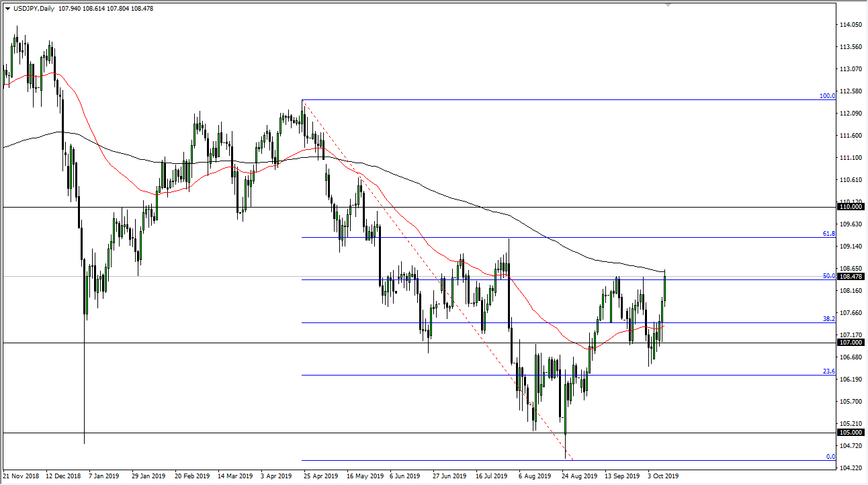Click the triangle arrow before USDJPY,Daily
Viewport: 868px width, 485px height.
click(x=7, y=9)
